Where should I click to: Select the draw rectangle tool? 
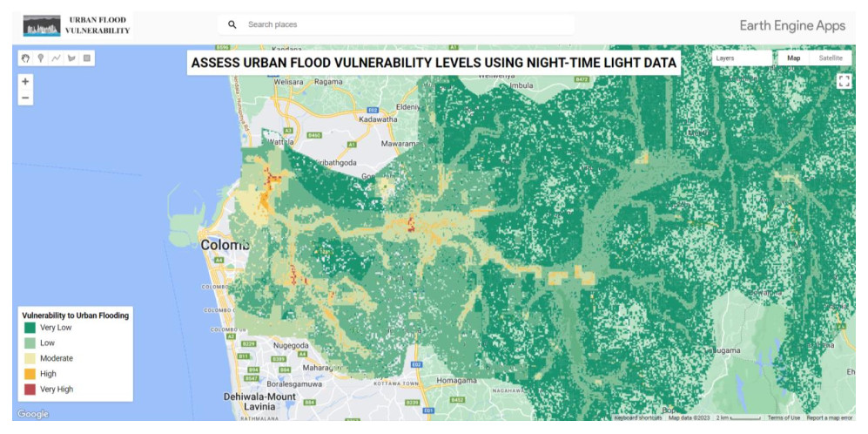pos(86,58)
